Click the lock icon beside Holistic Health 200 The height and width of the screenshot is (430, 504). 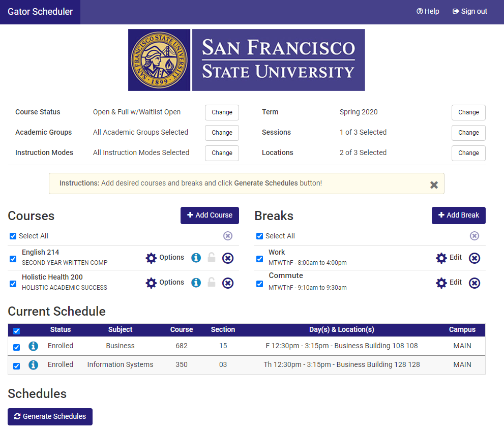(x=212, y=283)
